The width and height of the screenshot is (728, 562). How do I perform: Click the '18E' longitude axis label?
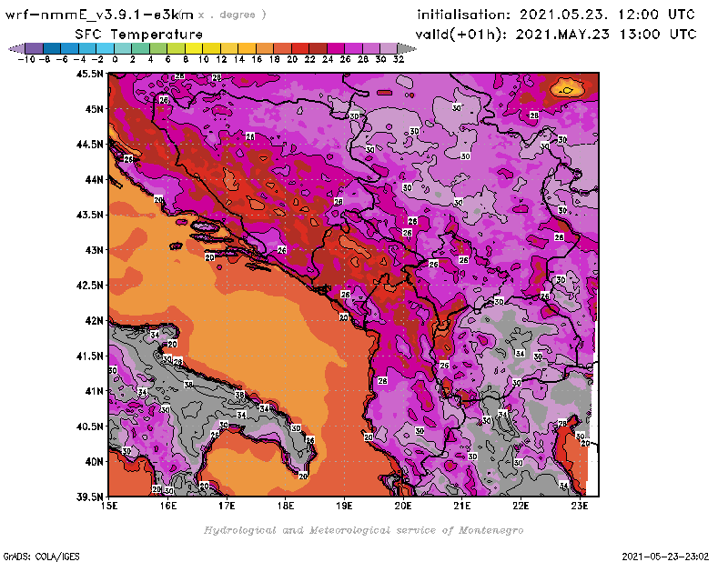tap(286, 506)
